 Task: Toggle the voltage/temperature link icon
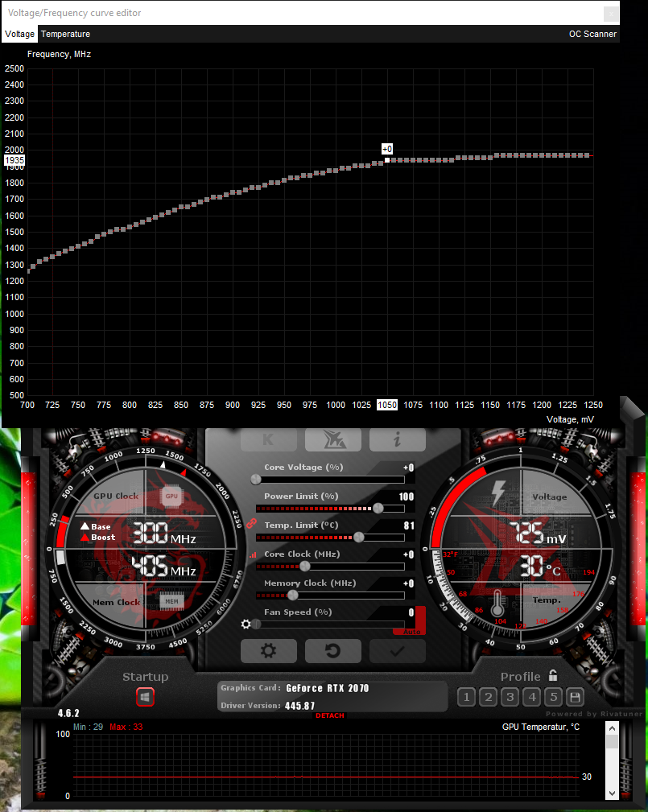pyautogui.click(x=251, y=524)
